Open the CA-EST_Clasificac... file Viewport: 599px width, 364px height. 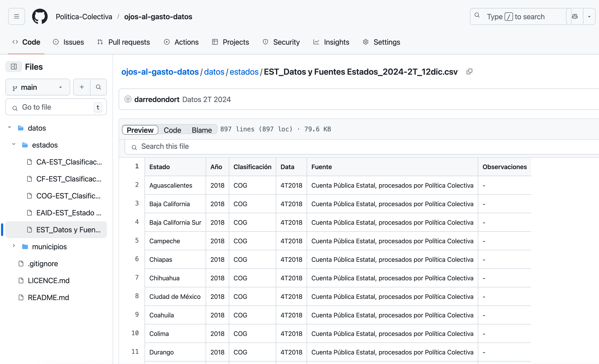[x=69, y=162]
